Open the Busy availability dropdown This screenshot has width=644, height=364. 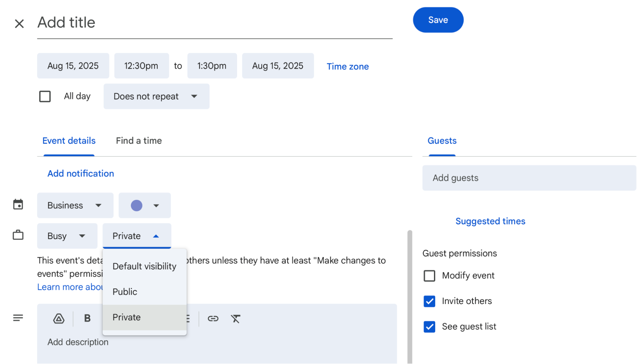(67, 236)
